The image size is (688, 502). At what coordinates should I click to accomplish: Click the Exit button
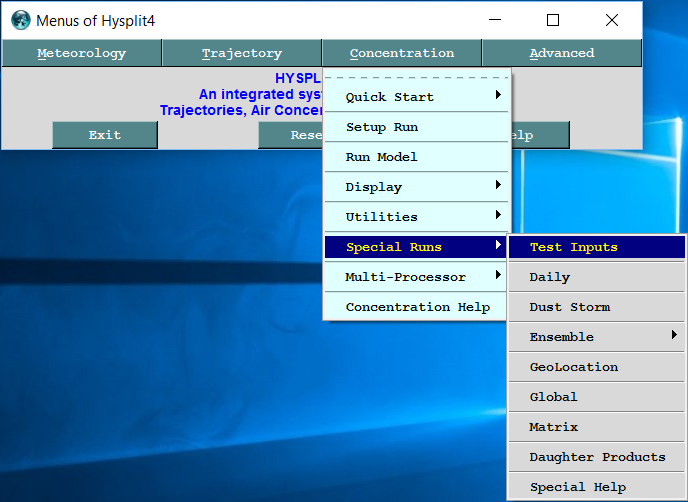click(105, 135)
